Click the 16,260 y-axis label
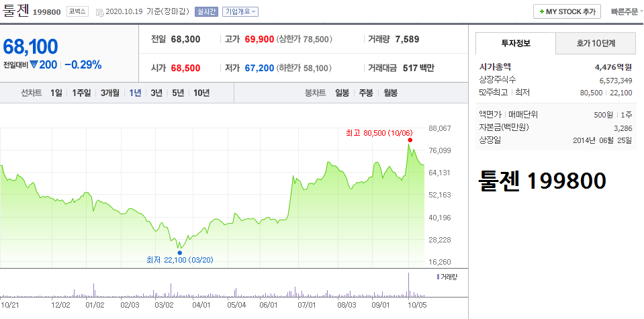The image size is (644, 319). (440, 262)
